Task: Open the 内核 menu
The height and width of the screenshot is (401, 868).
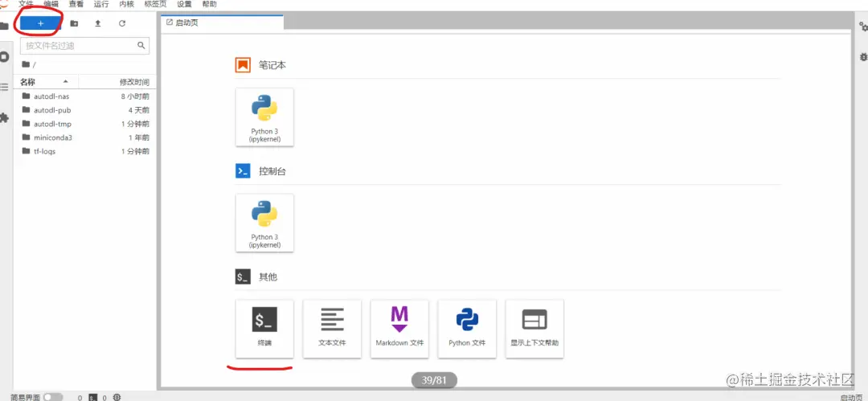Action: [126, 4]
